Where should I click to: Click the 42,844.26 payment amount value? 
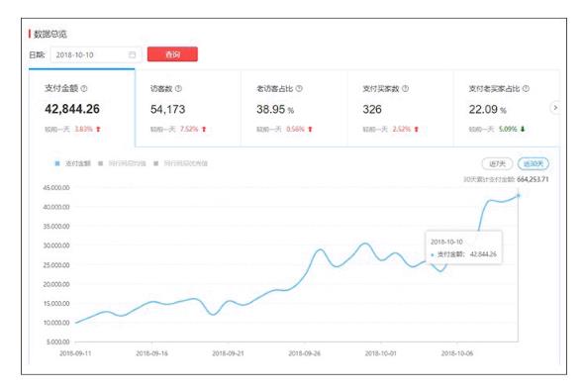[x=72, y=109]
